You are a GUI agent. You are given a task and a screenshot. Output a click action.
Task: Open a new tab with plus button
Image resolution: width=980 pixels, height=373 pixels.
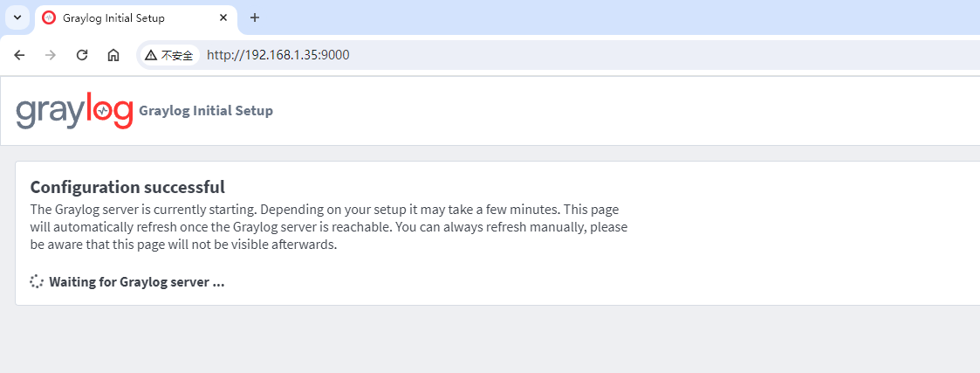pyautogui.click(x=254, y=17)
